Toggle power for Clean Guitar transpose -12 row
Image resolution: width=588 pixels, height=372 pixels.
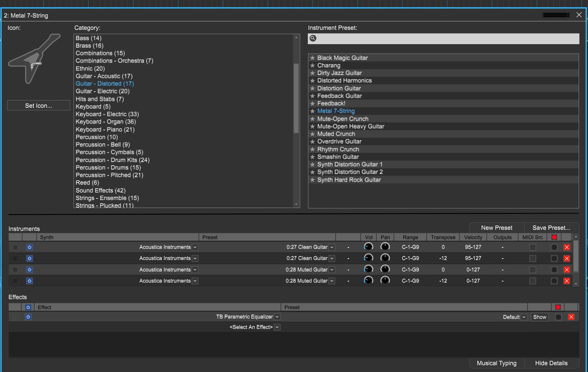pos(29,258)
